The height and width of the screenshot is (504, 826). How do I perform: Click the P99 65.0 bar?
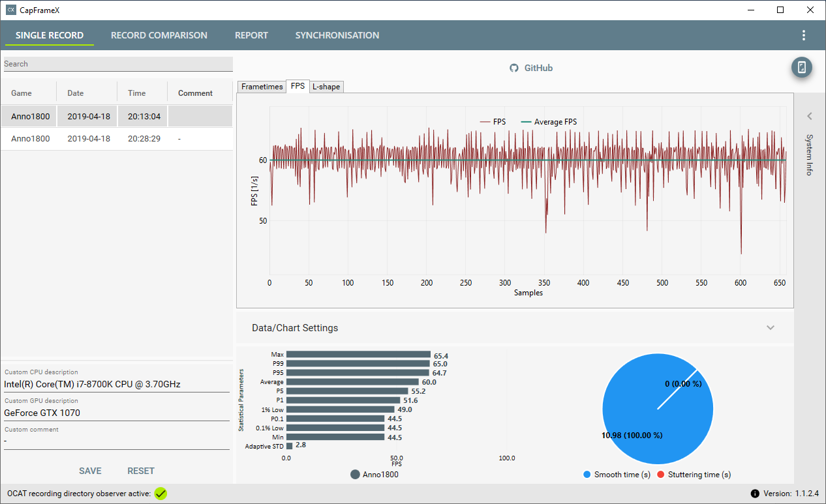point(358,364)
